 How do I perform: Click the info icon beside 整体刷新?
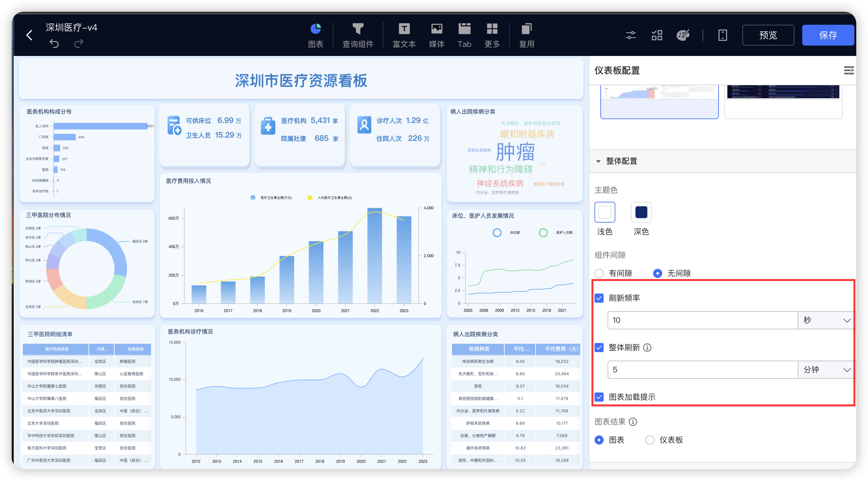(647, 347)
